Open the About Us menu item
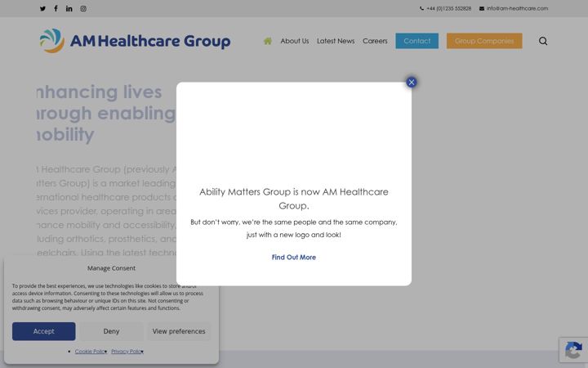Screen dimensions: 588x368 pyautogui.click(x=295, y=41)
